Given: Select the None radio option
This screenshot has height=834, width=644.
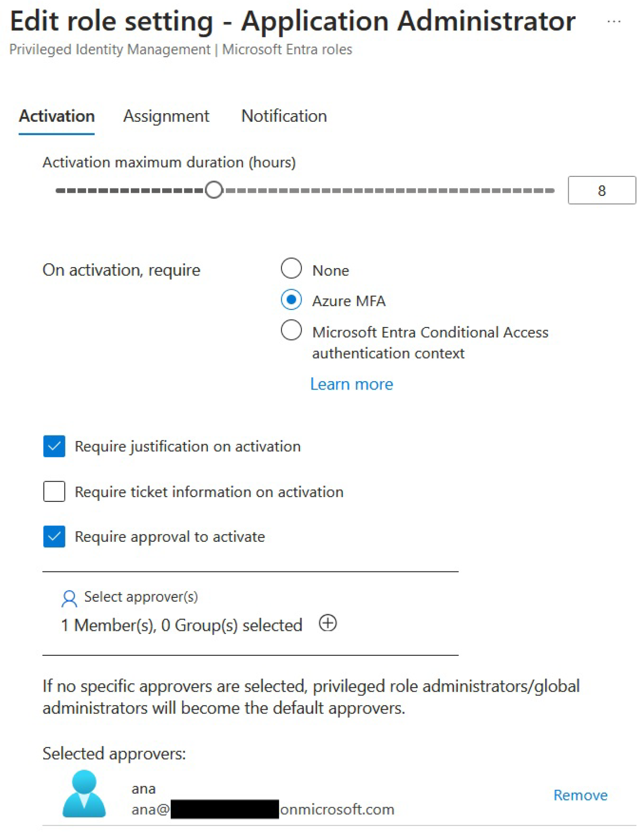Looking at the screenshot, I should click(x=291, y=269).
